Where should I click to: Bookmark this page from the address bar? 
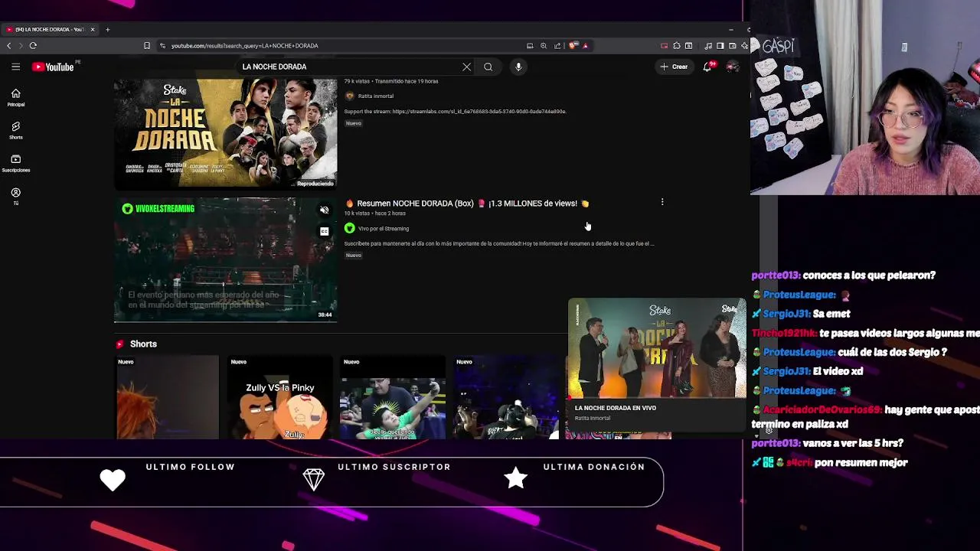[x=147, y=46]
